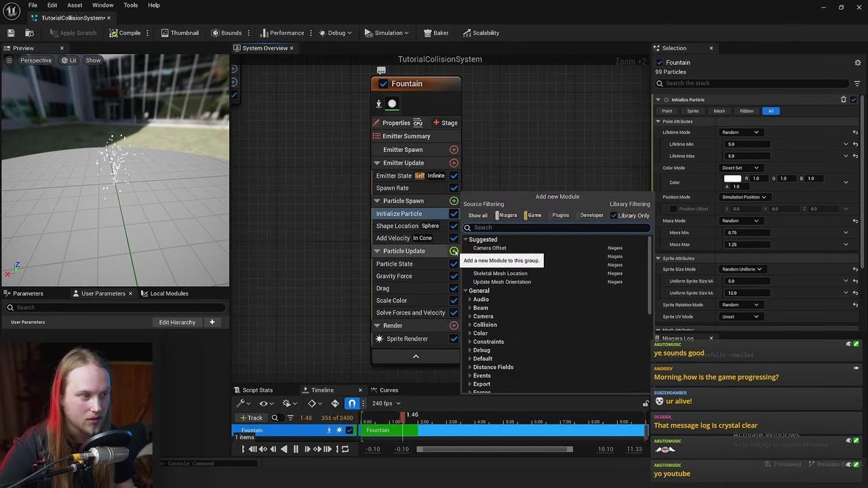Click the timeline search icon beside Track
Image resolution: width=868 pixels, height=488 pixels.
(x=275, y=418)
